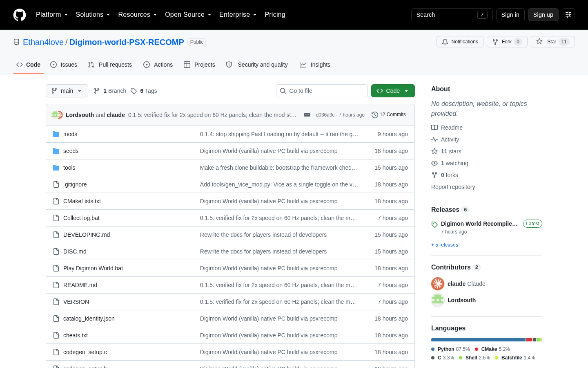
Task: Expand the Platform menu
Action: coord(52,15)
